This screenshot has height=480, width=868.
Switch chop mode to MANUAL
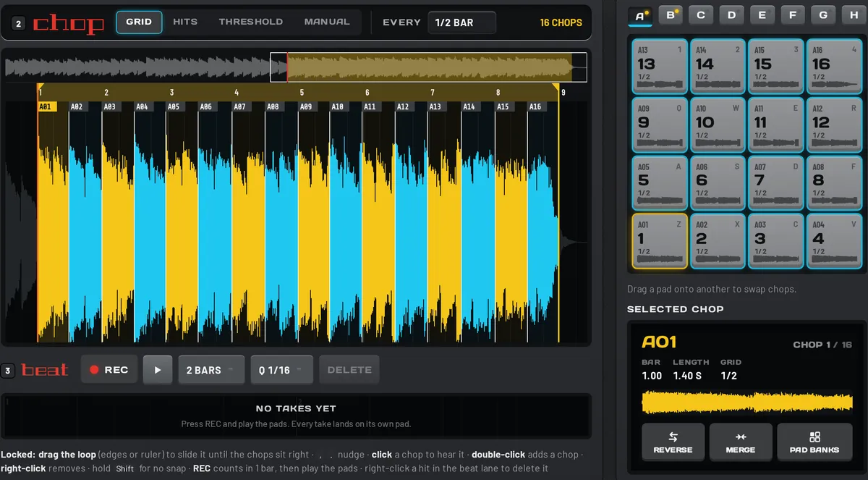tap(327, 22)
